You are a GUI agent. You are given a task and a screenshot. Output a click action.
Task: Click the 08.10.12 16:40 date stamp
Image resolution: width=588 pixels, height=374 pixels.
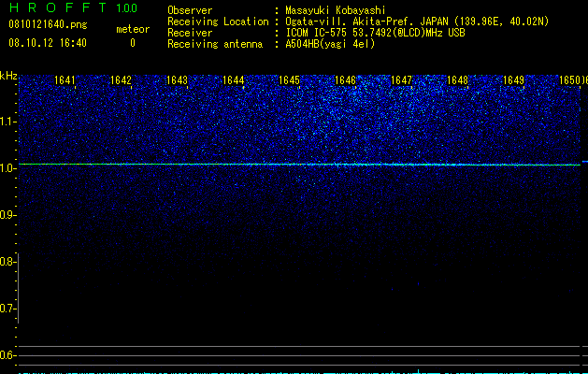(48, 43)
